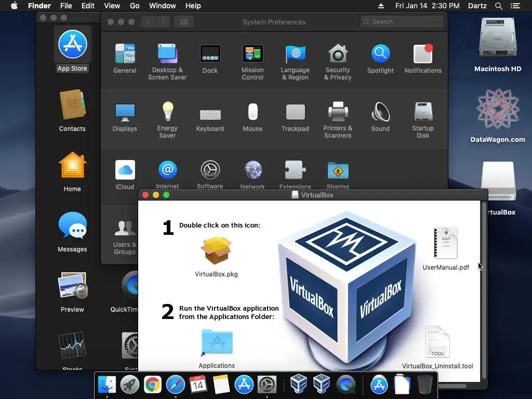Open Language & Region preferences
The height and width of the screenshot is (399, 532).
click(x=295, y=62)
